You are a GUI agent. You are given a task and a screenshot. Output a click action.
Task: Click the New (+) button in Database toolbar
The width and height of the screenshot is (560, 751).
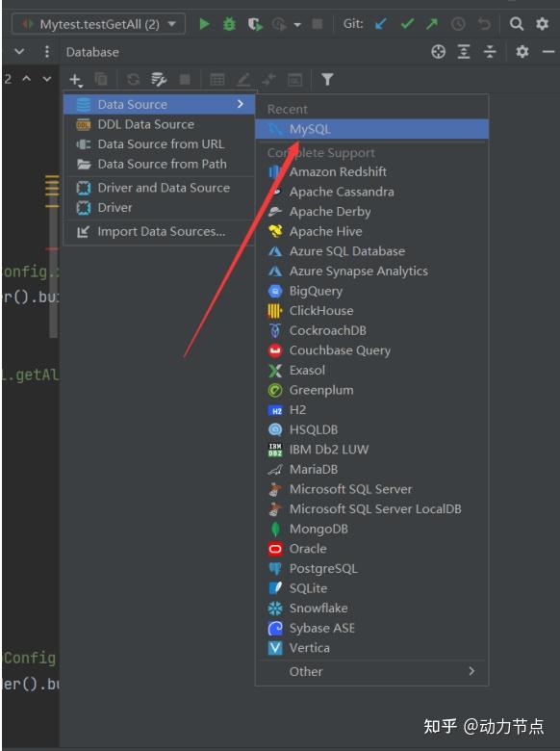click(x=76, y=80)
